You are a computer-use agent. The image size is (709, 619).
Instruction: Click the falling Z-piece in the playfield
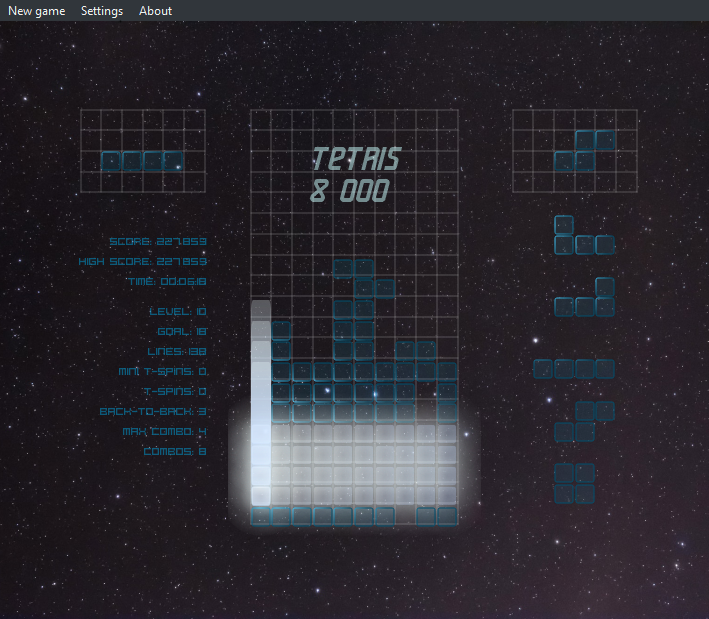[364, 279]
